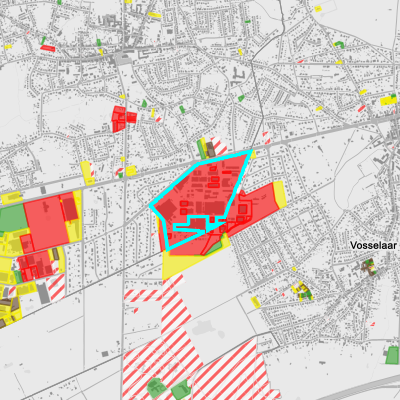
Task: Click the large green parcel at the left edge
Action: (13, 218)
